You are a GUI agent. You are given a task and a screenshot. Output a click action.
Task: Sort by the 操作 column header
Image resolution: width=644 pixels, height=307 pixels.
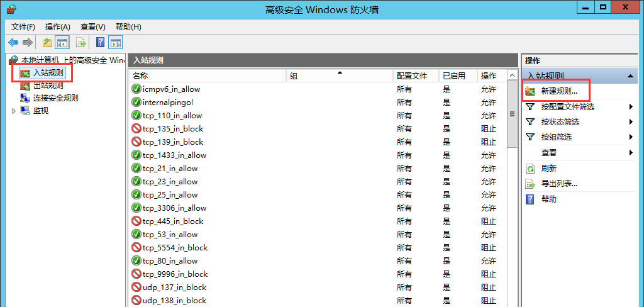(492, 76)
